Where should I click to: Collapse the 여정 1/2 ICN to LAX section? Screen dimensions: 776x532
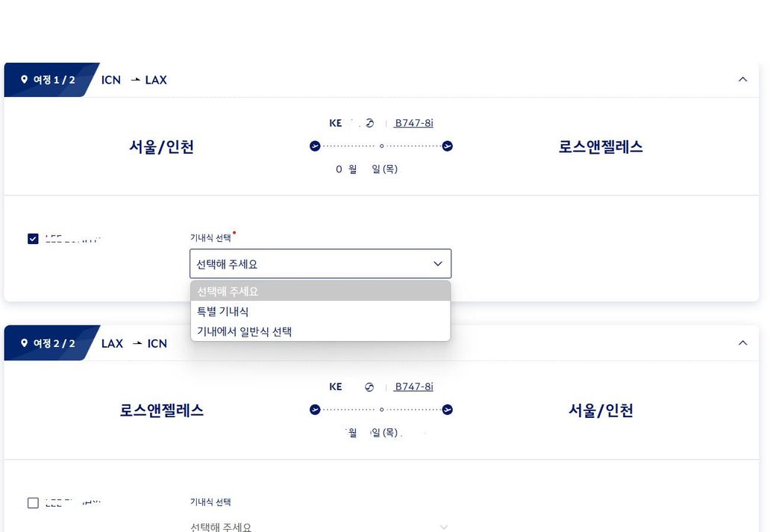point(742,79)
